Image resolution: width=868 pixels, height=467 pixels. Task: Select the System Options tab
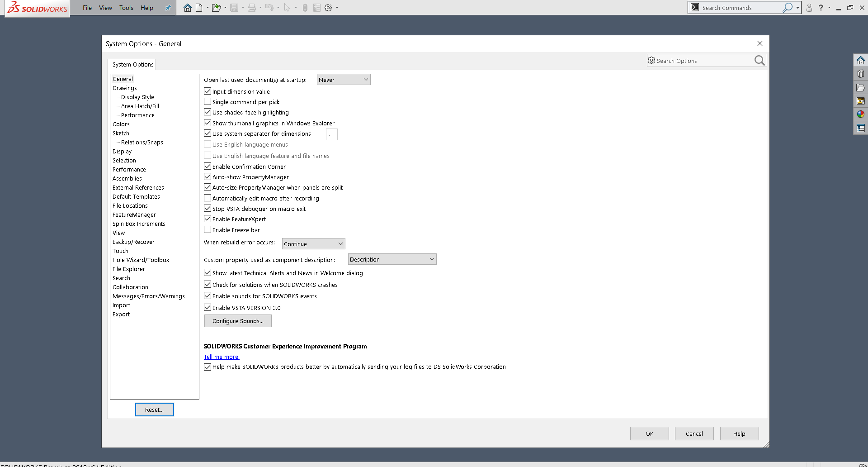[133, 65]
